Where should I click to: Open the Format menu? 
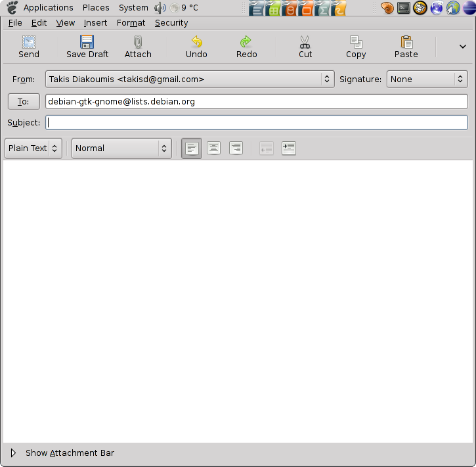[131, 23]
